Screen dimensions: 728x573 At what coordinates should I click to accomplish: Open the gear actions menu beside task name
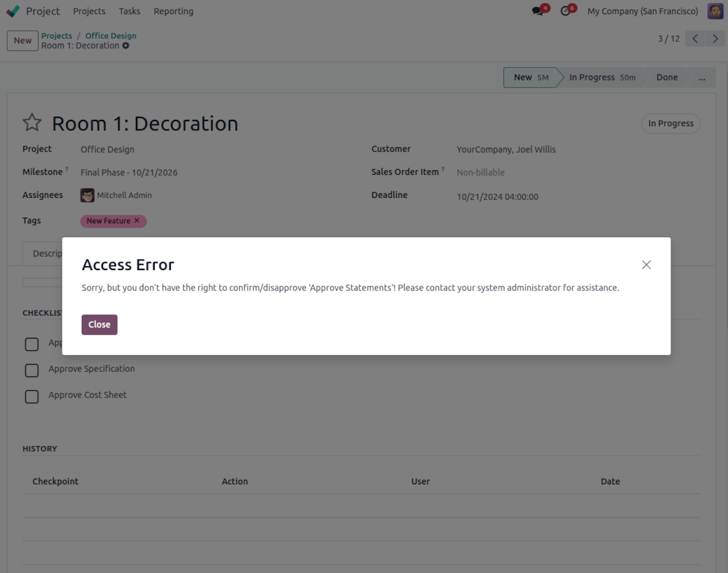126,46
